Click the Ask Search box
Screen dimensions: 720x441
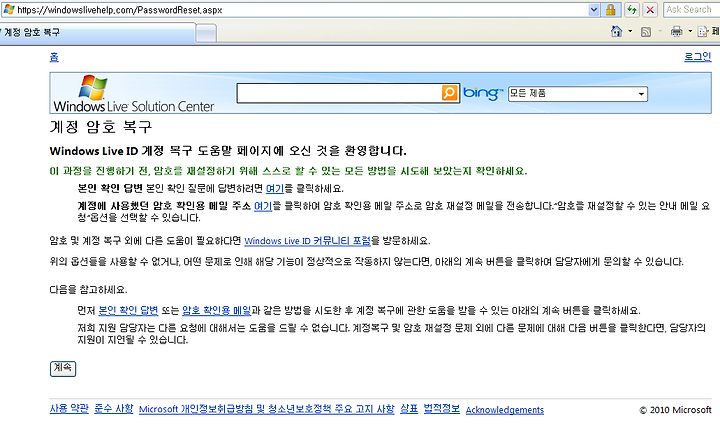pos(691,10)
